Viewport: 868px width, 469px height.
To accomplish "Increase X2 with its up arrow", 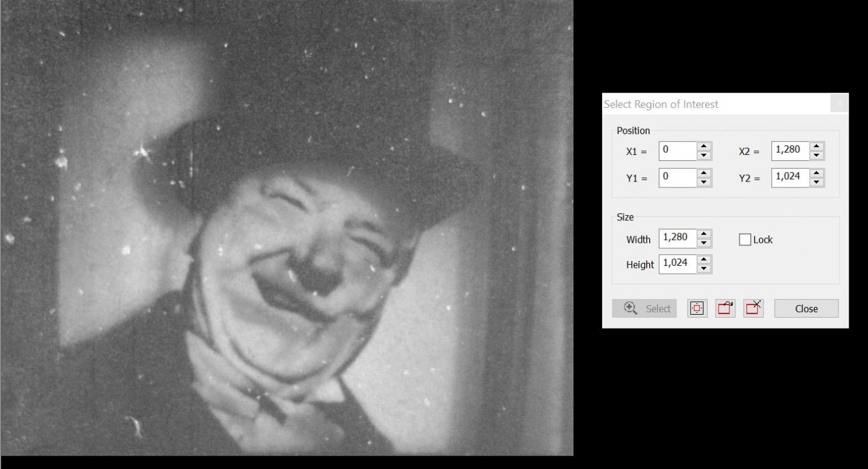I will [817, 146].
